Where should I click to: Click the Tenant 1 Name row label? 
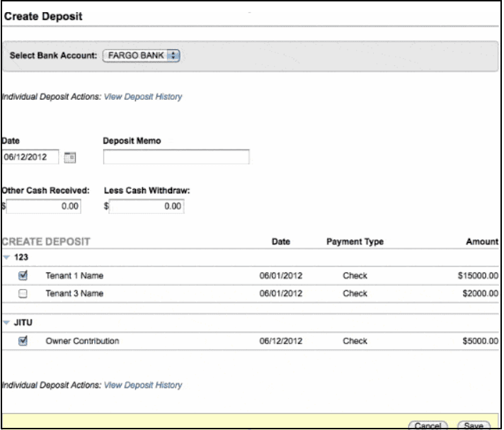74,276
